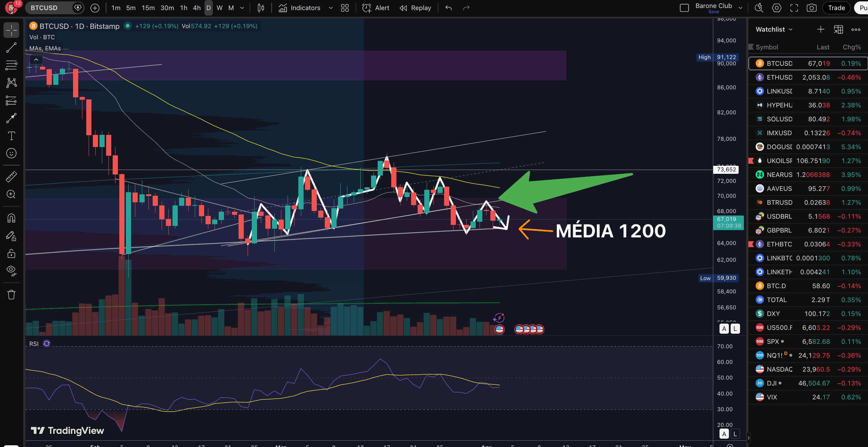This screenshot has height=447, width=868.
Task: Expand the timeframe intervals dropdown
Action: (242, 8)
